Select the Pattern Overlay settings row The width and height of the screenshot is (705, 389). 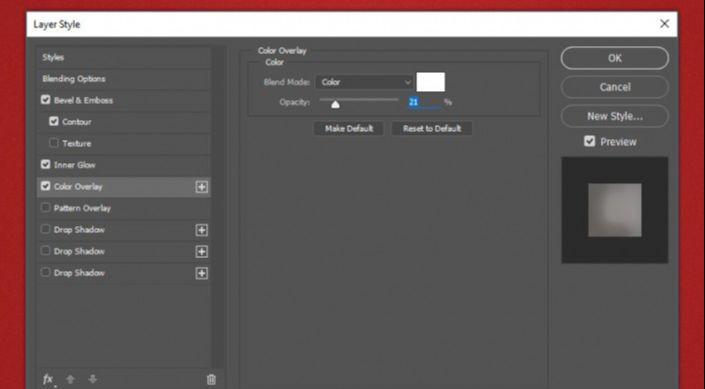coord(124,208)
